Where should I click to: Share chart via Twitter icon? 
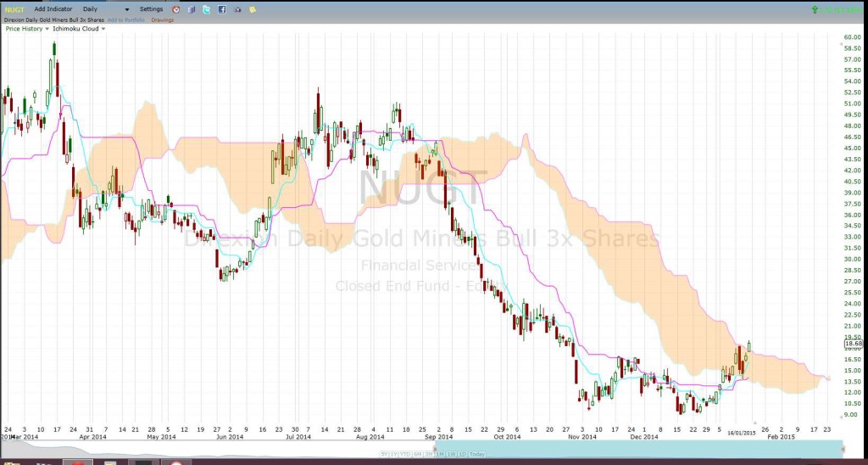tap(207, 9)
